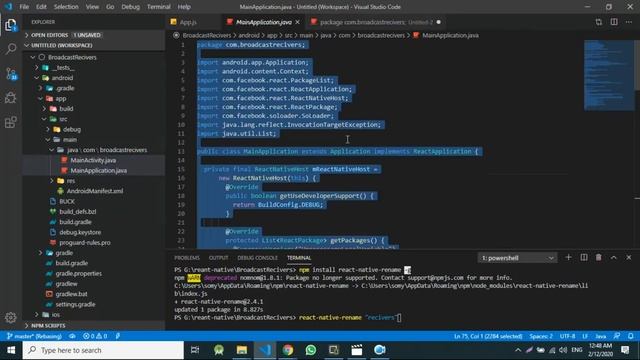Expand the res folder
This screenshot has width=640, height=360.
93,181
